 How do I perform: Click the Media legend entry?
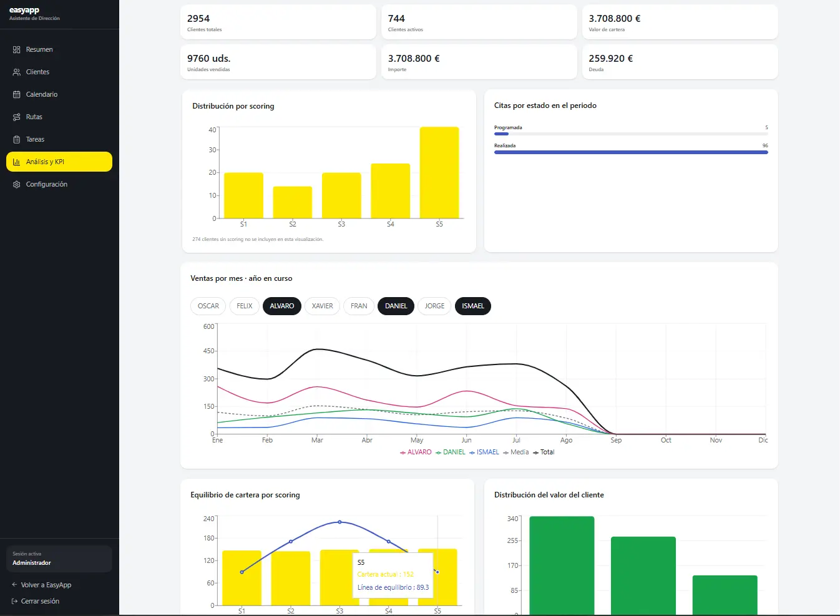pos(516,452)
